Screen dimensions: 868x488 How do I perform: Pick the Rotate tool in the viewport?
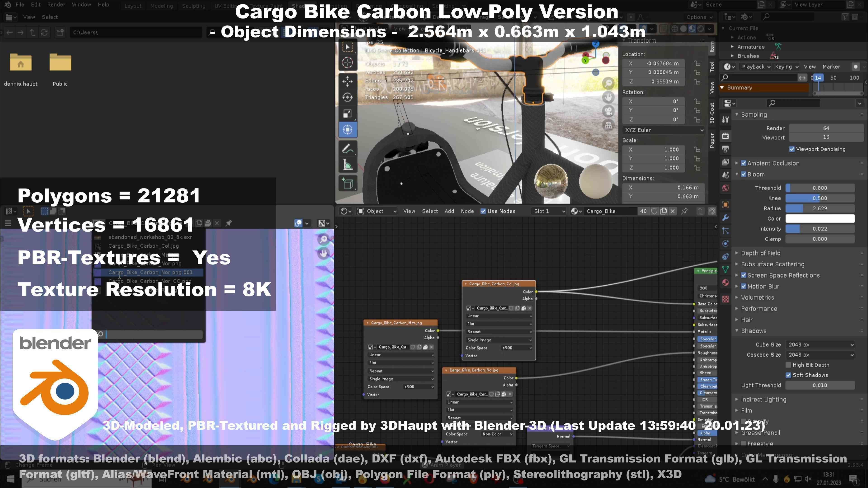(x=347, y=97)
